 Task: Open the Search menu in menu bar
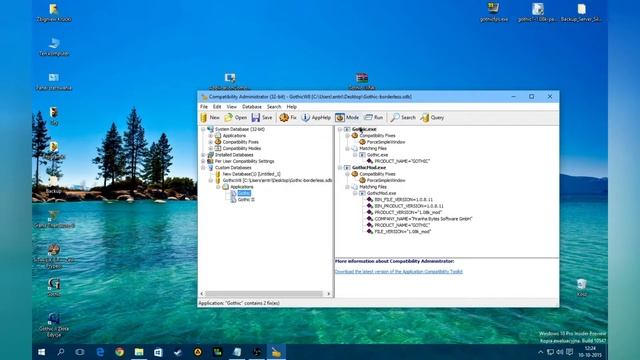click(x=274, y=107)
